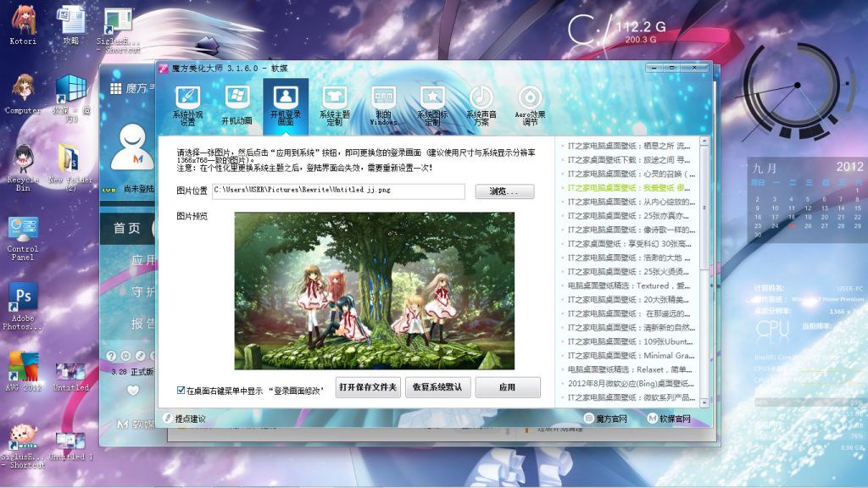Click the 打开保存文件夹 button
868x488 pixels.
(368, 387)
